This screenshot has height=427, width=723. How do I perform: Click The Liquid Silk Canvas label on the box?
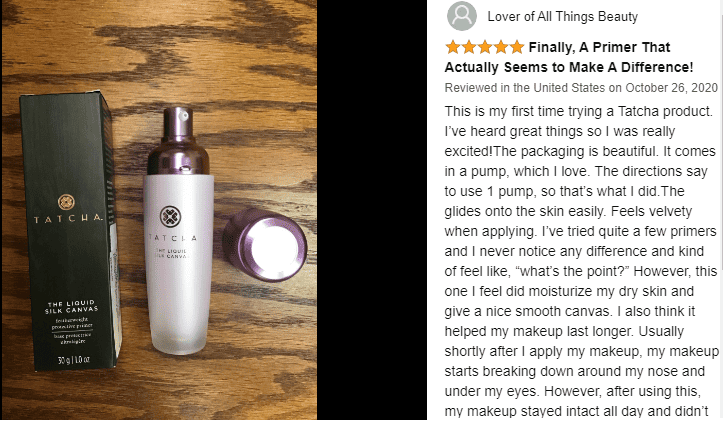pyautogui.click(x=72, y=307)
